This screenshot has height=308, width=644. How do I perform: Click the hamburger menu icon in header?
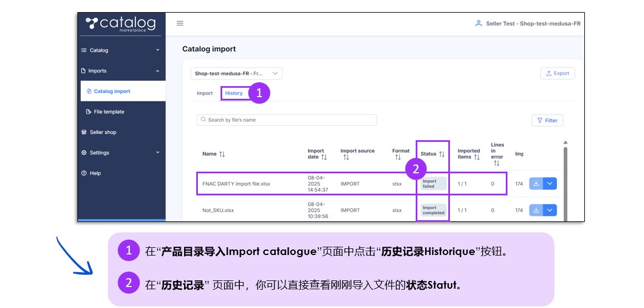coord(180,23)
